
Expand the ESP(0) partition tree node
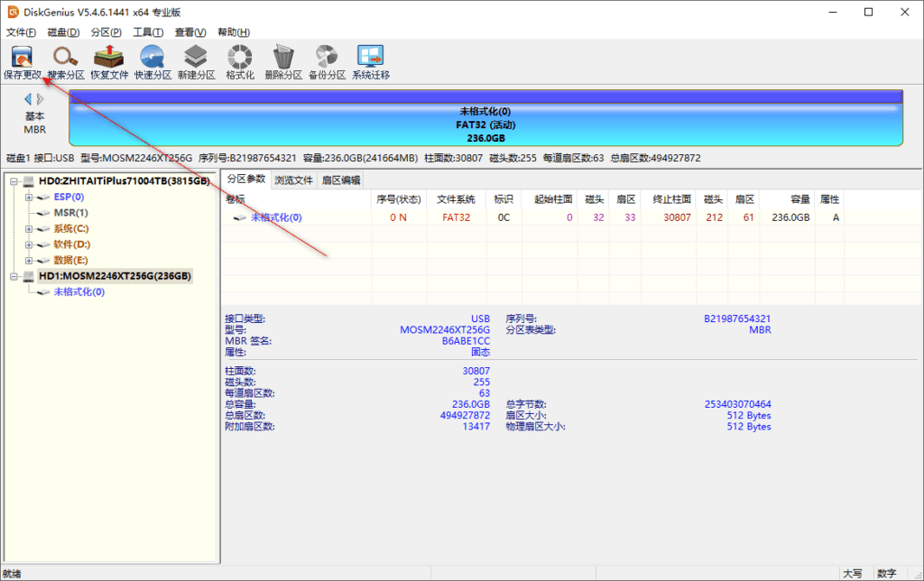pyautogui.click(x=29, y=197)
